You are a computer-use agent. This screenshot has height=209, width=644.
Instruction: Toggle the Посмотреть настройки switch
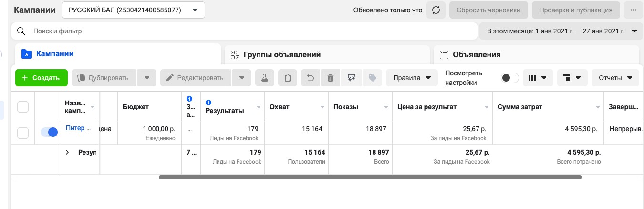(x=509, y=78)
